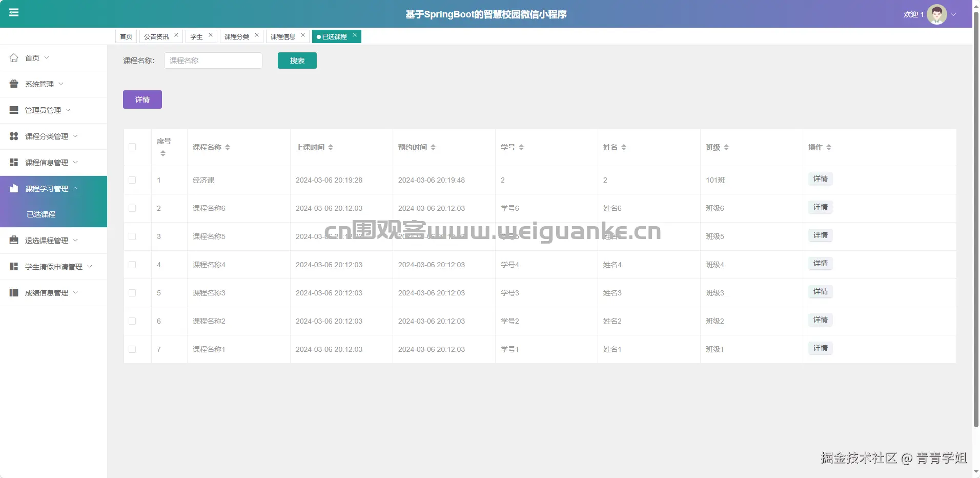Check the 课程名称6 row checkbox
The width and height of the screenshot is (980, 478).
point(132,208)
